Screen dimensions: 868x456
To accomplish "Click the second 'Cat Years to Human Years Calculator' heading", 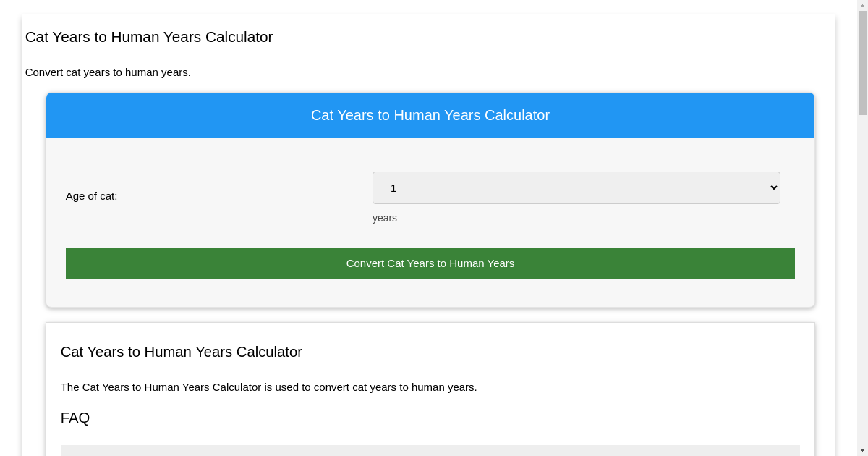I will [181, 352].
